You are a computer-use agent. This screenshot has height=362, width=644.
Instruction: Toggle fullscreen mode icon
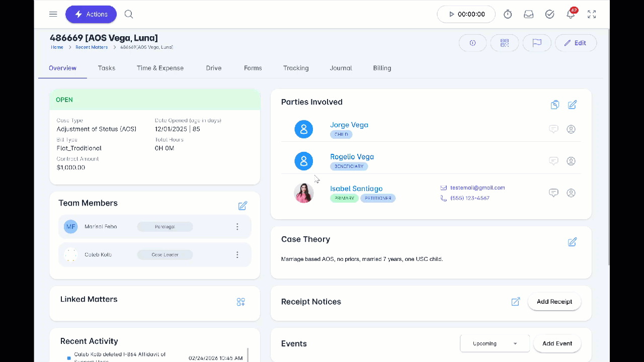coord(592,14)
